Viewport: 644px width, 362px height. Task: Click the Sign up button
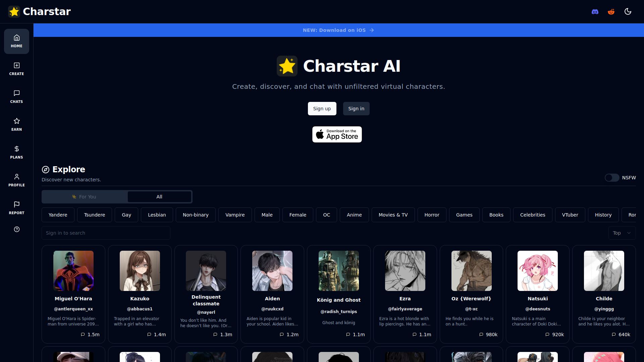(x=322, y=109)
